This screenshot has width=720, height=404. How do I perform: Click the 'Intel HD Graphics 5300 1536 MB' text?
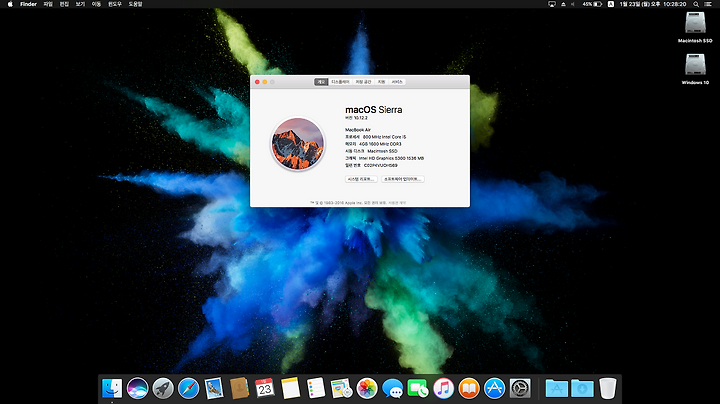[391, 158]
